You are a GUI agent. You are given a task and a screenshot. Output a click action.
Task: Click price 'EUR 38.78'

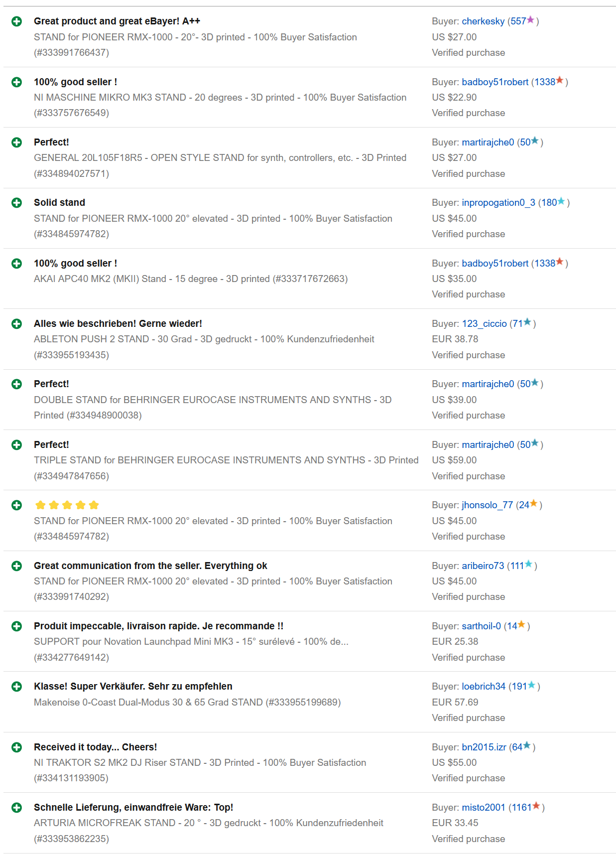point(455,339)
